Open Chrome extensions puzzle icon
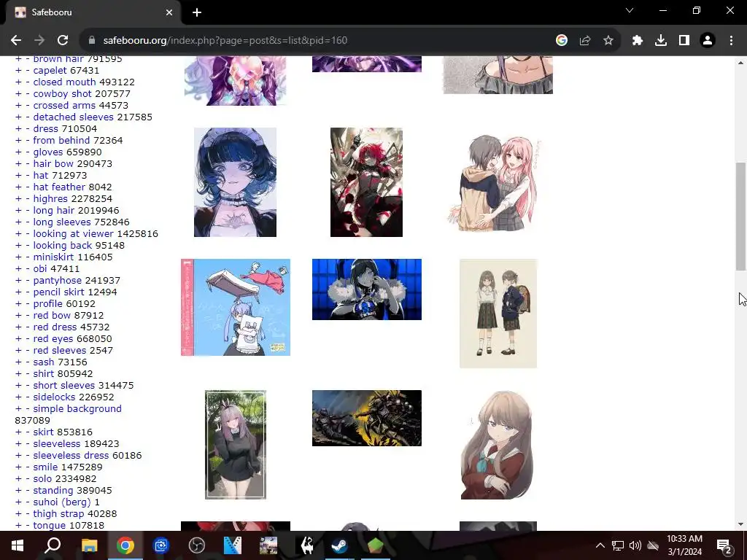 (x=638, y=41)
